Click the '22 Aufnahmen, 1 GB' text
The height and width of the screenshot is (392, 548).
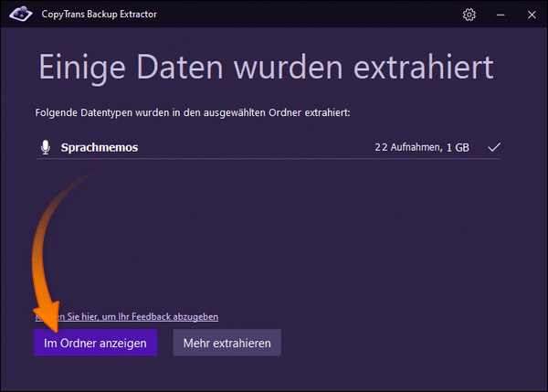[x=422, y=147]
